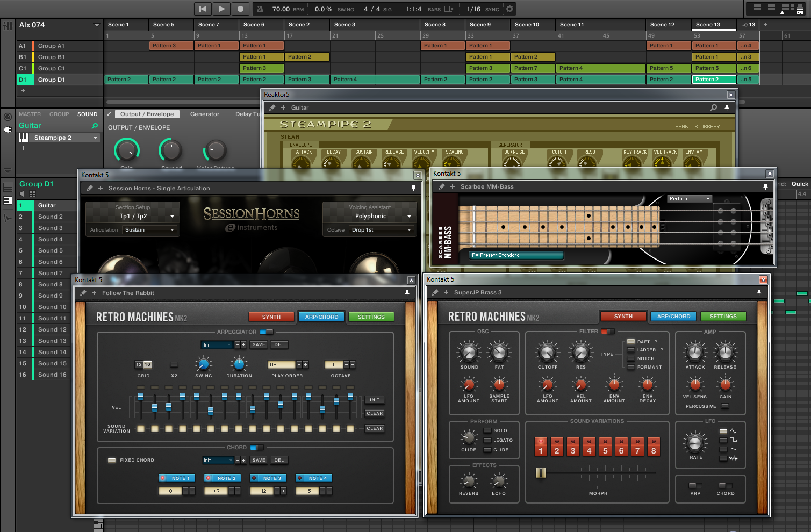811x532 pixels.
Task: Toggle the Arpeggiator power switch
Action: 266,332
